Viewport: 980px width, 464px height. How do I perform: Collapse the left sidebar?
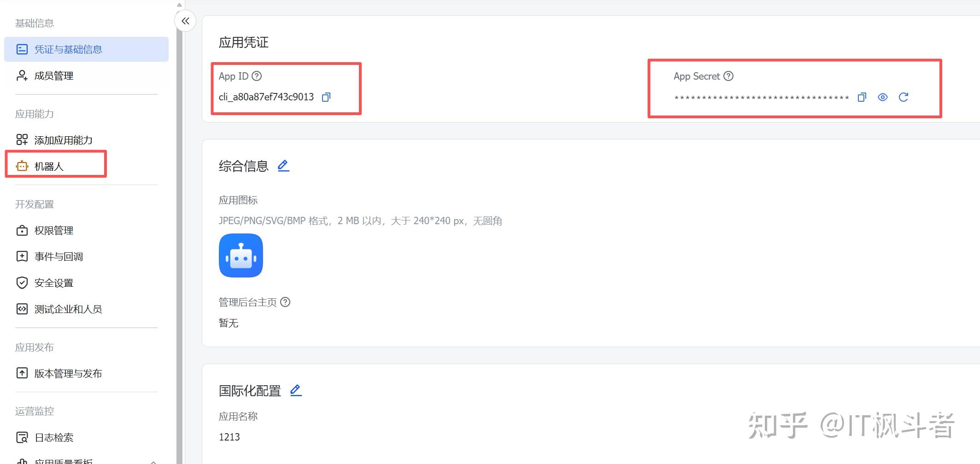(185, 21)
